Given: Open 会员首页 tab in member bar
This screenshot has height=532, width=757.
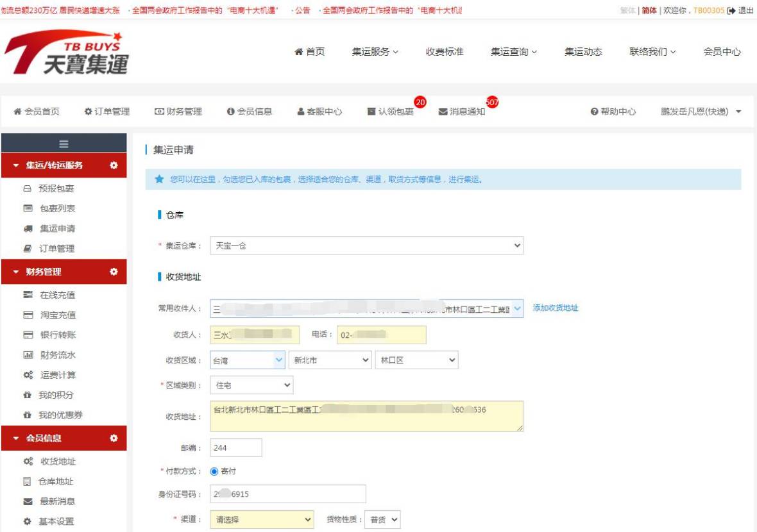Looking at the screenshot, I should coord(37,112).
